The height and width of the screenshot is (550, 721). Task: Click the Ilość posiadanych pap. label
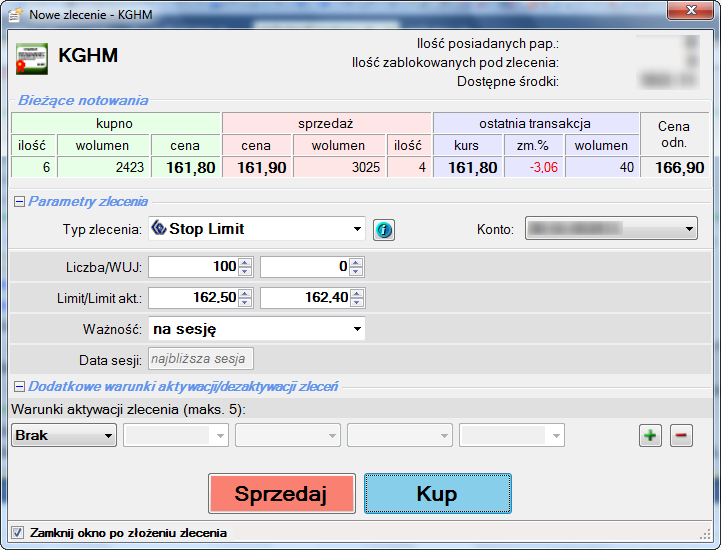(x=488, y=44)
